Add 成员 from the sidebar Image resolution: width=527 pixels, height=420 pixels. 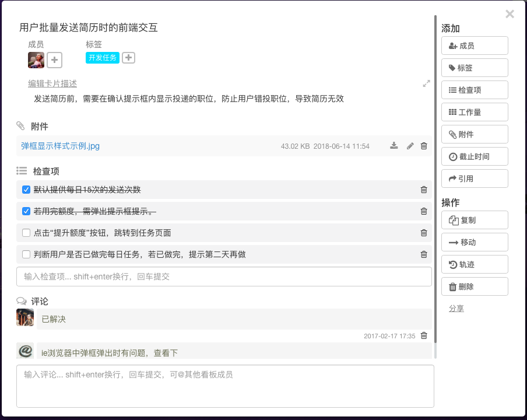point(475,45)
